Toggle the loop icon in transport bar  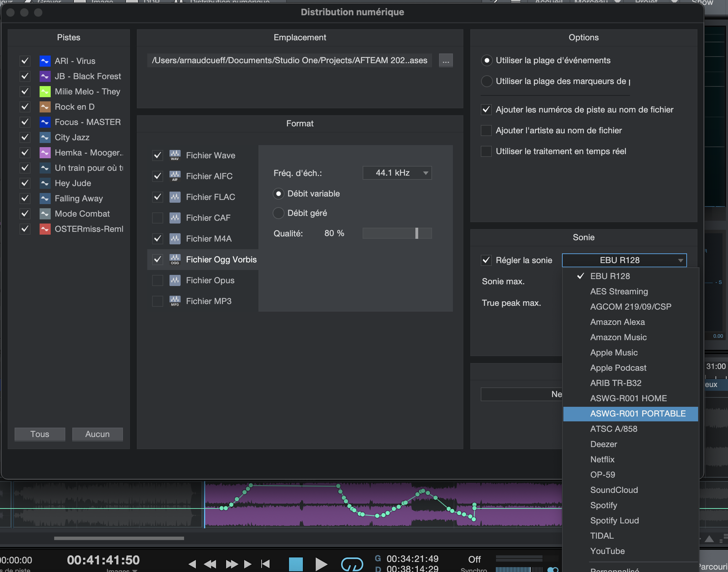pyautogui.click(x=352, y=564)
